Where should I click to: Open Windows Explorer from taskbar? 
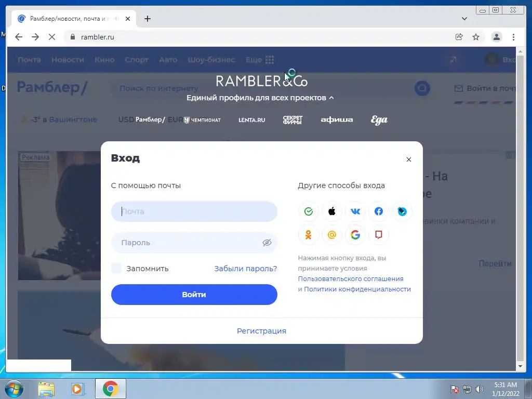point(46,389)
